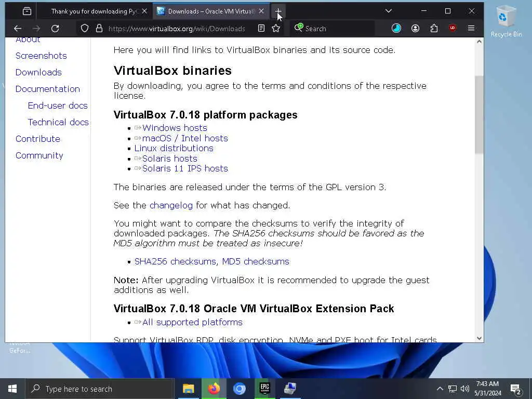Click the vertical scrollbar thumb
The height and width of the screenshot is (399, 532).
(479, 115)
